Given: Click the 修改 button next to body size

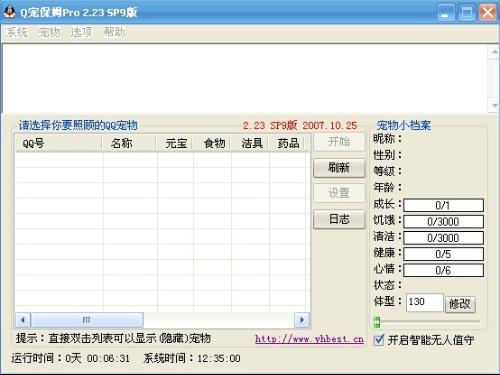Looking at the screenshot, I should pyautogui.click(x=460, y=304).
